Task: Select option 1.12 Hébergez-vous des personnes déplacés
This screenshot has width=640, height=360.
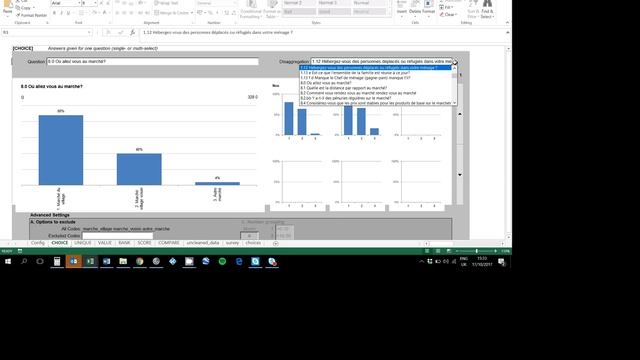Action: [x=375, y=68]
